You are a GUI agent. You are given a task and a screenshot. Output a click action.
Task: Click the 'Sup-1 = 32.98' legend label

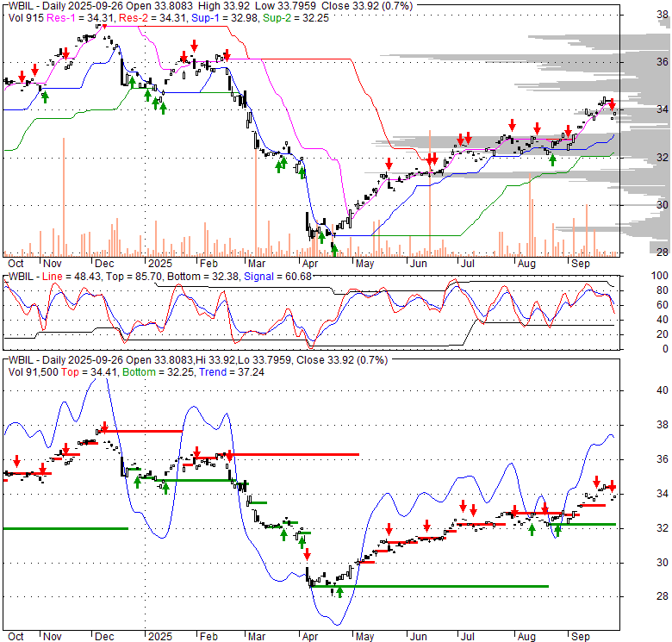tap(226, 18)
